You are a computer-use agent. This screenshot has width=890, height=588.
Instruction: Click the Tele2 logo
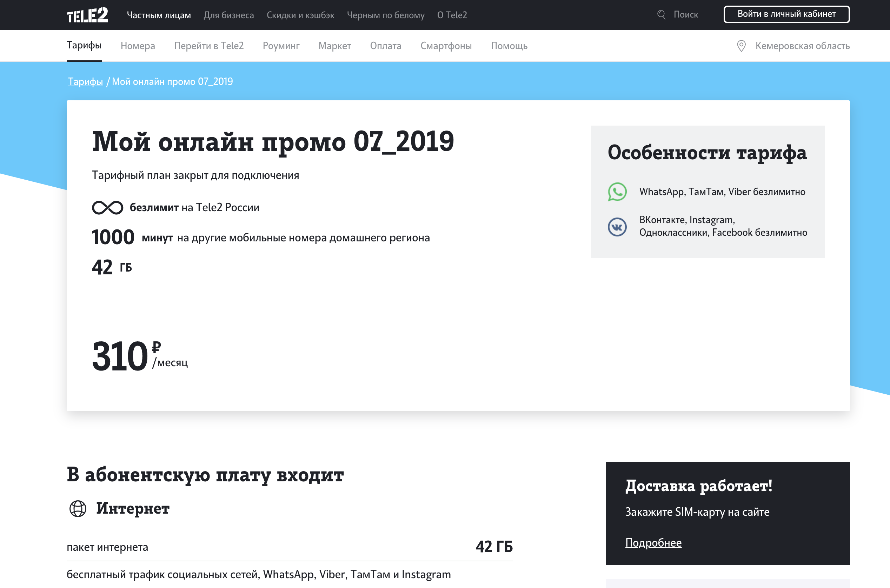tap(87, 15)
